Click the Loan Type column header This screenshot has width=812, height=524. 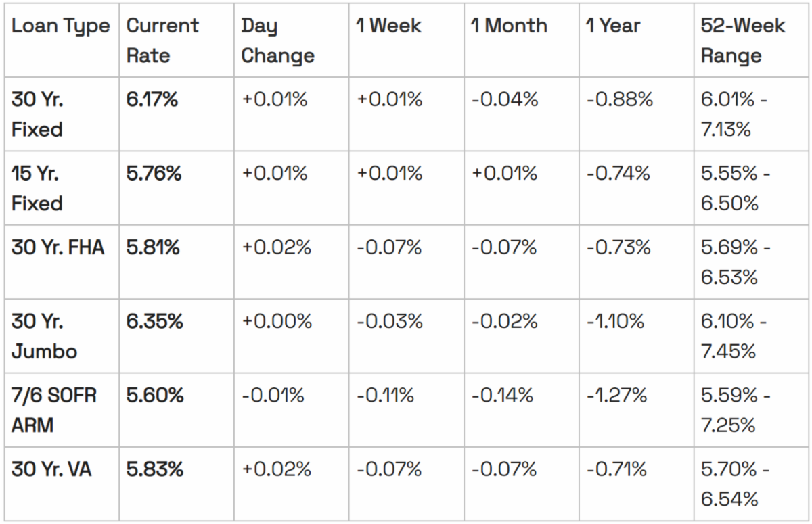click(60, 26)
